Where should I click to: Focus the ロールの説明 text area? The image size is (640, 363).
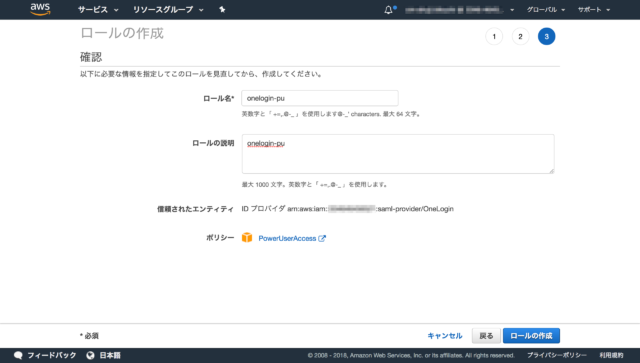coord(398,154)
